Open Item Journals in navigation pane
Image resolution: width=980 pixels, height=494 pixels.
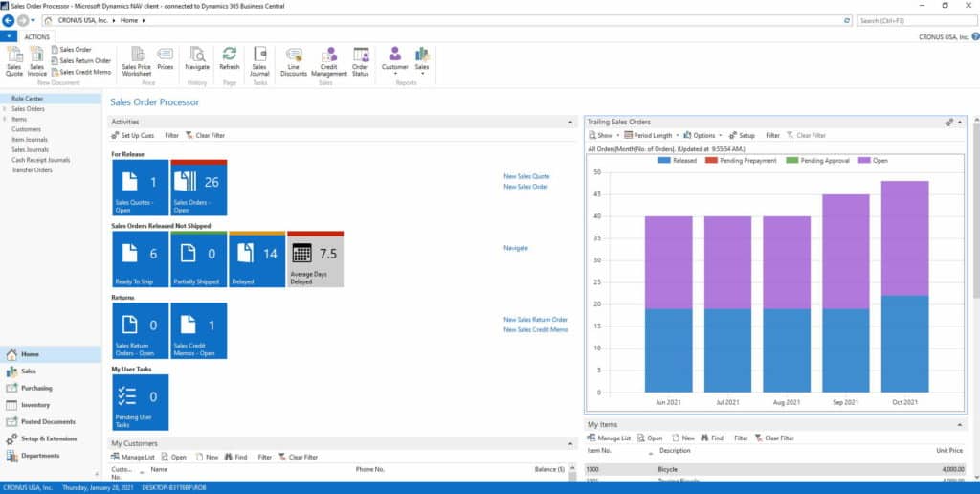click(30, 140)
